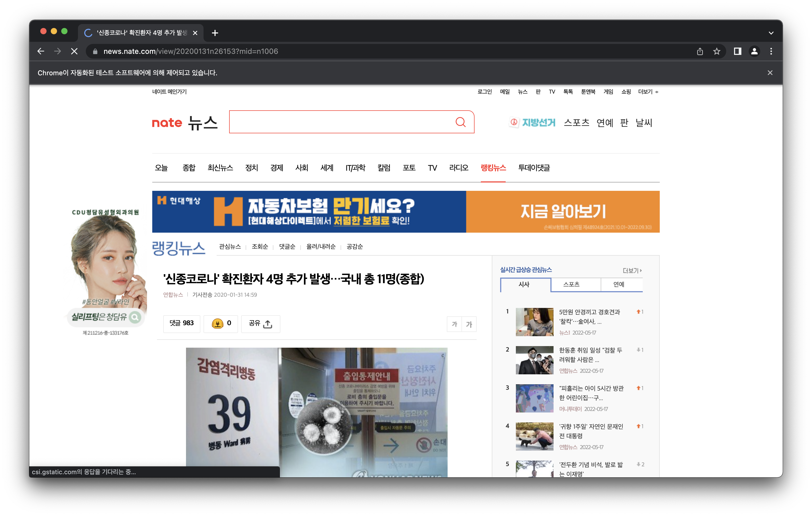Open '전두환 기념 비석 headline
This screenshot has width=812, height=516.
coord(591,469)
